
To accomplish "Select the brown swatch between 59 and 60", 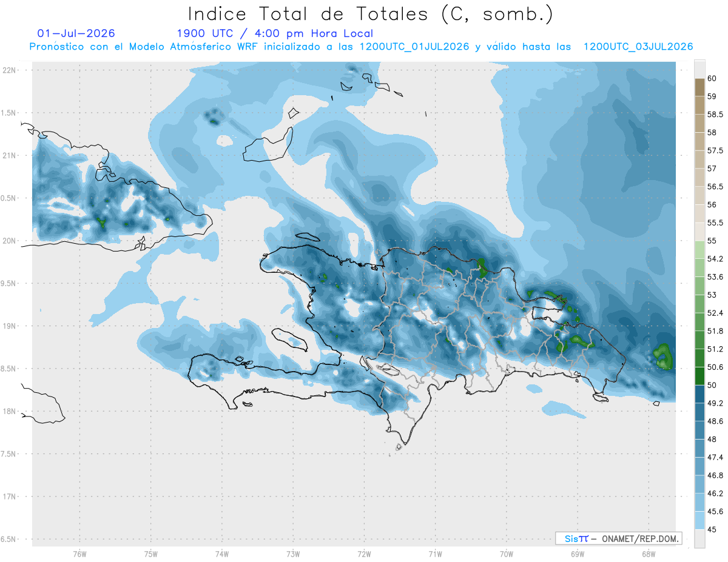I will tap(700, 87).
